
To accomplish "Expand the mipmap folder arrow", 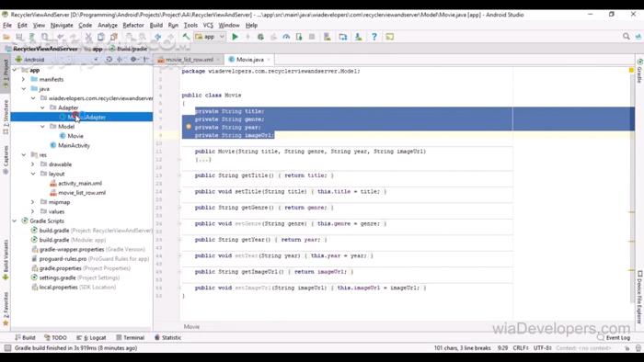I will (x=33, y=202).
